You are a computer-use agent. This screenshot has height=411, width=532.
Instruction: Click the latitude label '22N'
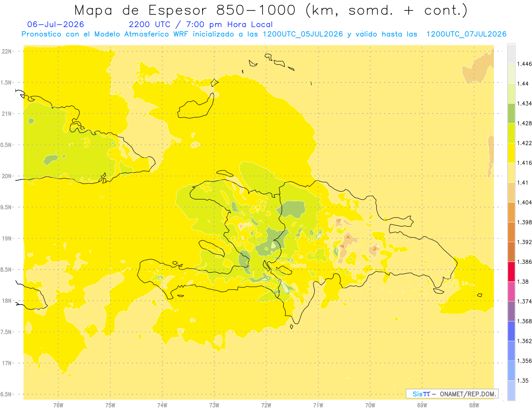coord(7,51)
